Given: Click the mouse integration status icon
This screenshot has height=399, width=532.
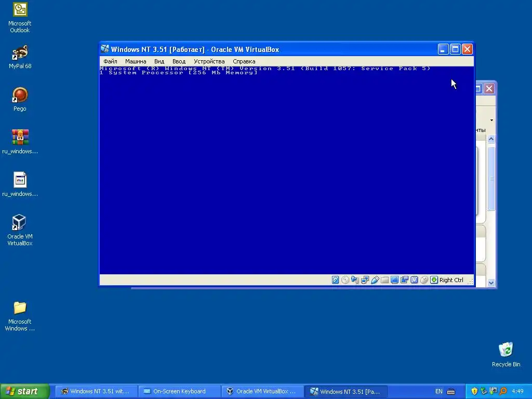Looking at the screenshot, I should [x=424, y=280].
